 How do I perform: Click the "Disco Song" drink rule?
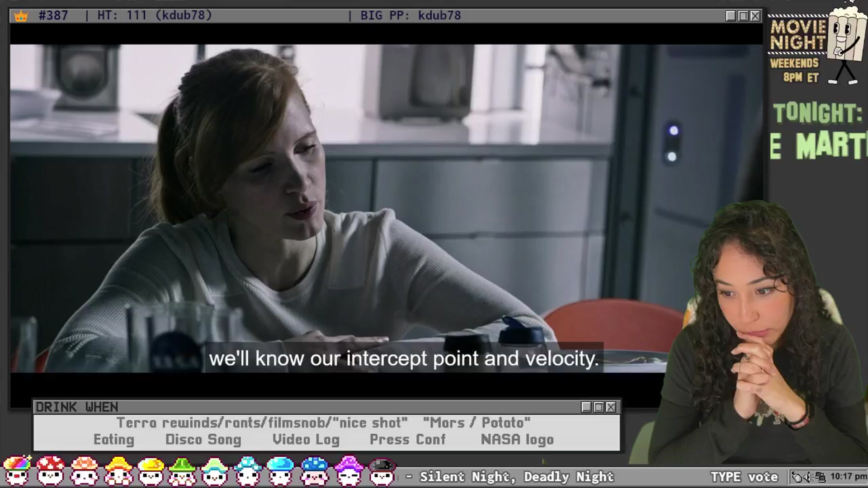[x=203, y=440]
